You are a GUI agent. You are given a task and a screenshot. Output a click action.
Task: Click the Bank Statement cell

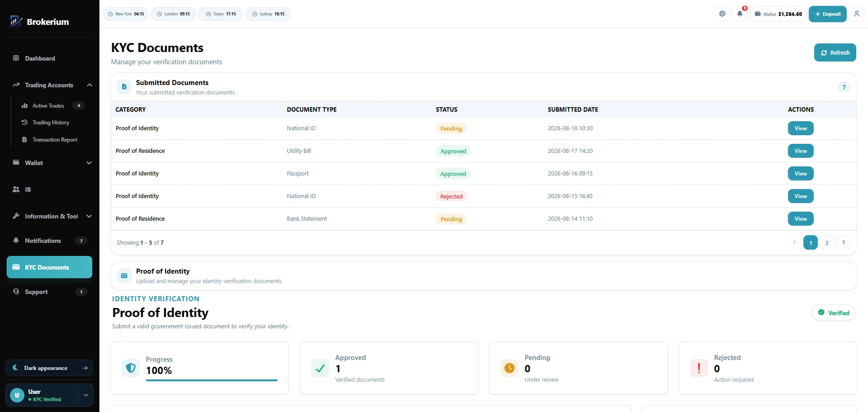pyautogui.click(x=307, y=219)
